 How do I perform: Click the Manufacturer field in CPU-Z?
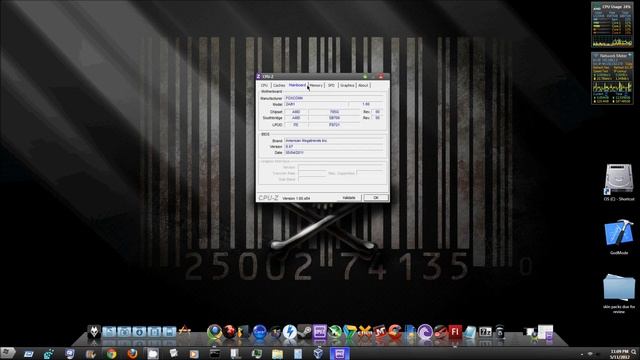(334, 98)
